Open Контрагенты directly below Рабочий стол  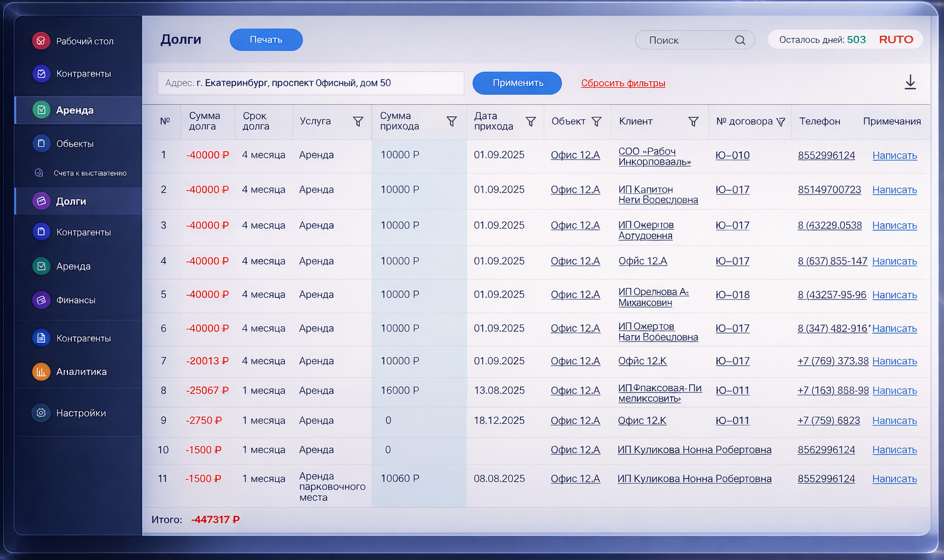pos(78,74)
